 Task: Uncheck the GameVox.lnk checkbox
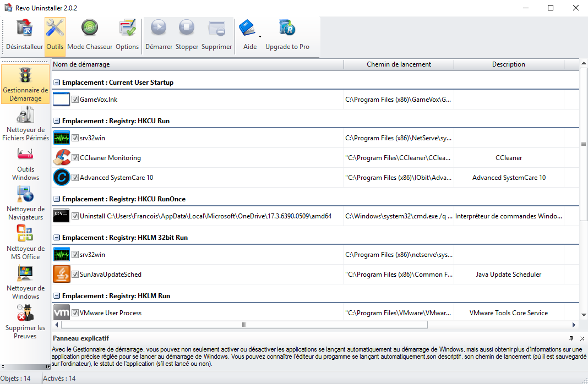75,99
